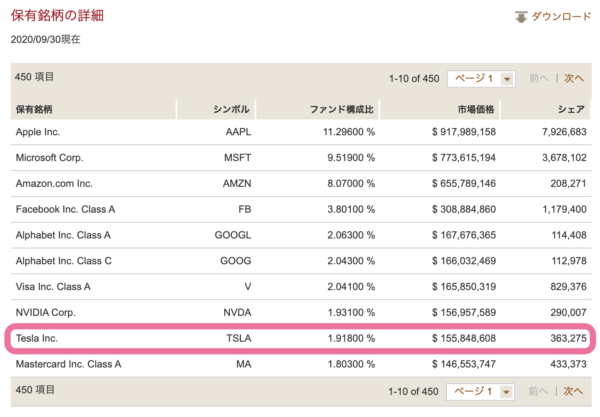The width and height of the screenshot is (600, 417).
Task: Select the Tesla Inc. holding name
Action: tap(37, 338)
